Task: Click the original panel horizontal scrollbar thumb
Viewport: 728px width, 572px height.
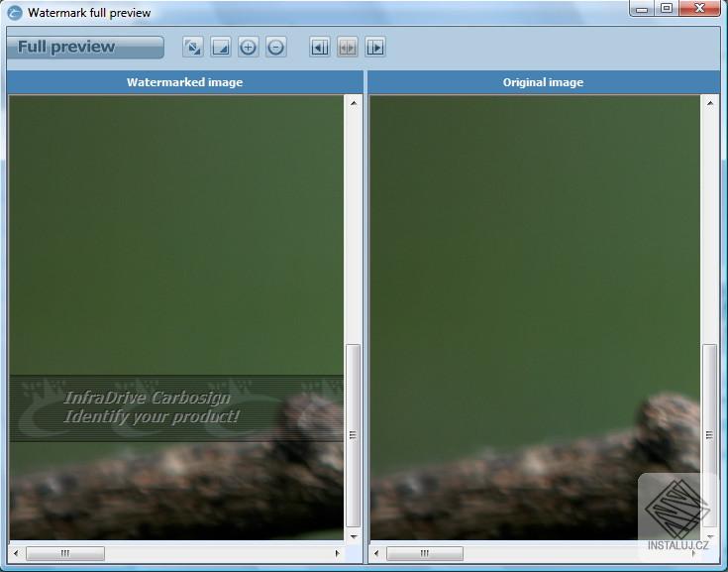Action: 425,553
